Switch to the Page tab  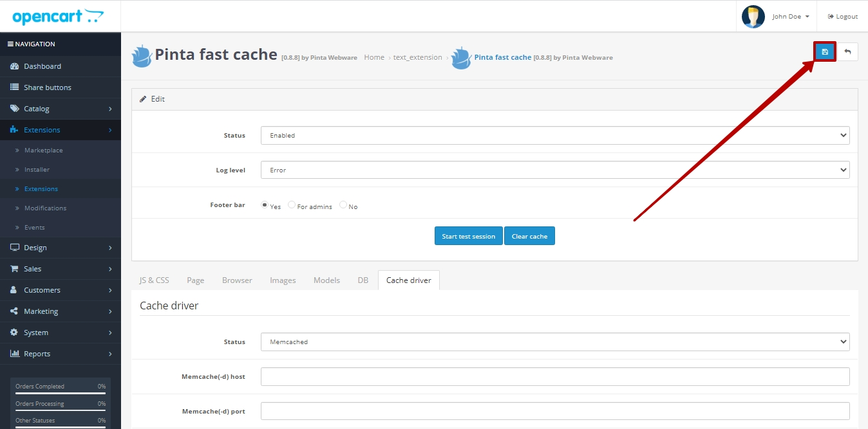tap(196, 280)
